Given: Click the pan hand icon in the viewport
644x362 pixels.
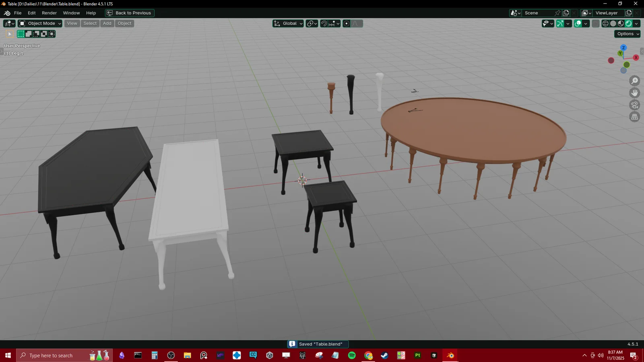Looking at the screenshot, I should [635, 93].
